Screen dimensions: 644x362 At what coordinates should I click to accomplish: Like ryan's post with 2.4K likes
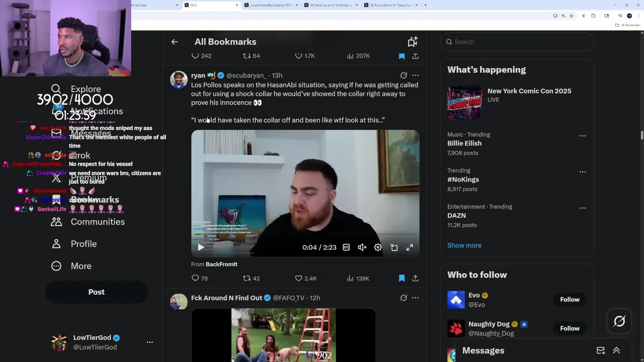(x=306, y=278)
